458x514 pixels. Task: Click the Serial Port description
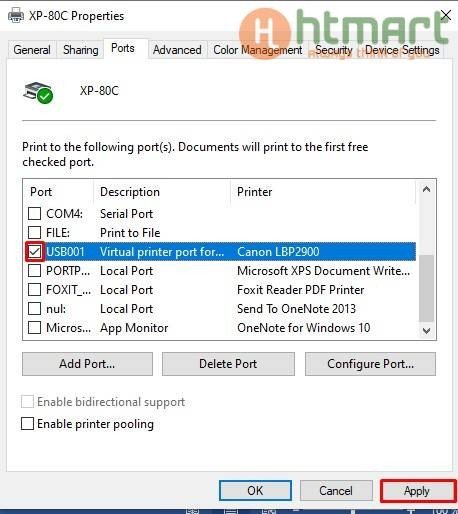[126, 214]
